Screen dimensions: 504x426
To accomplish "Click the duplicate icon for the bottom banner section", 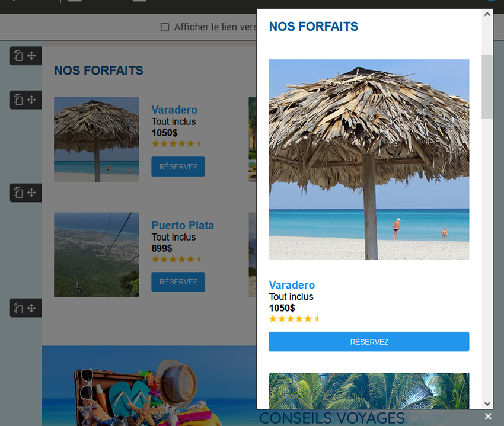I will (18, 308).
